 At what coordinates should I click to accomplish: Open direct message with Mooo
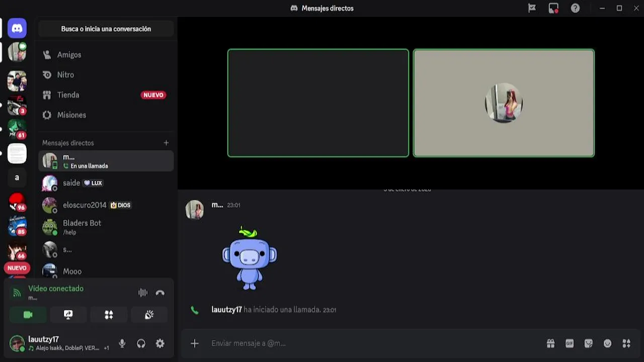click(106, 271)
